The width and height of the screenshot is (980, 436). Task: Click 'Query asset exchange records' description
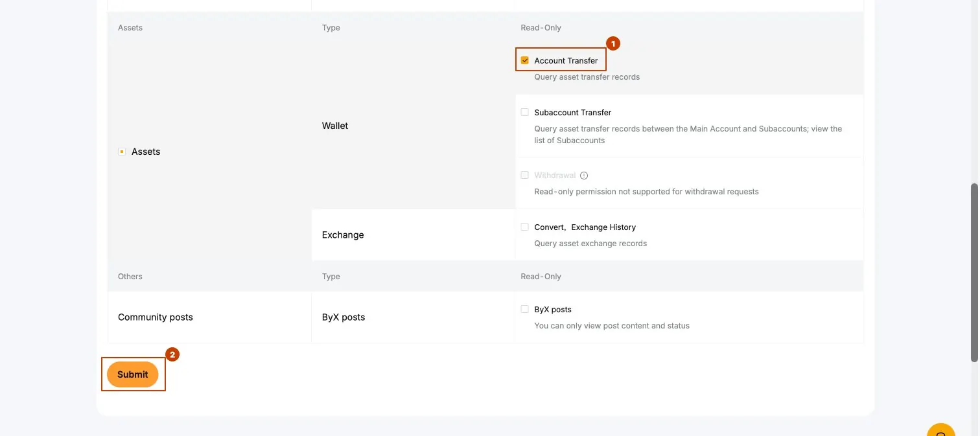(590, 244)
